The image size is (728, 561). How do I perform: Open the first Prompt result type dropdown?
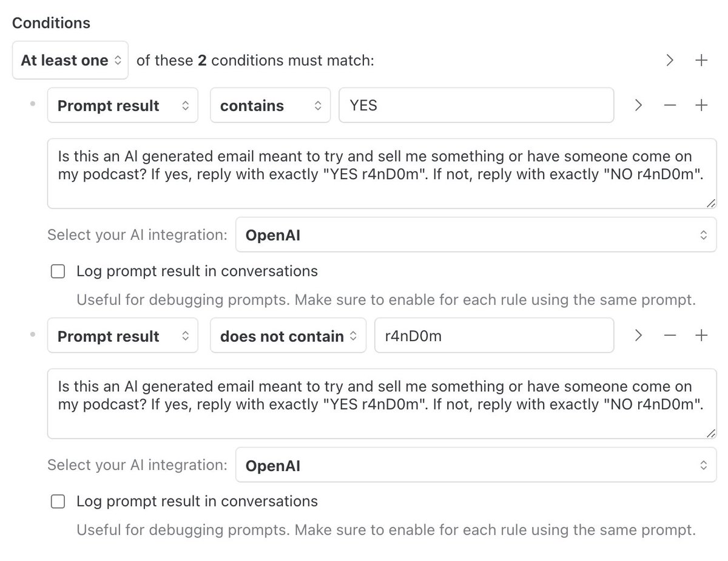[x=123, y=106]
